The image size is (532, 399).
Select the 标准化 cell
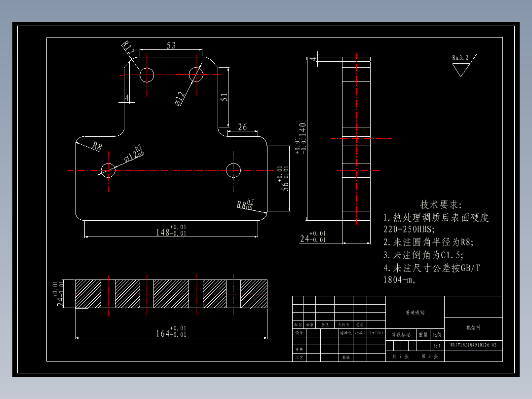(346, 333)
